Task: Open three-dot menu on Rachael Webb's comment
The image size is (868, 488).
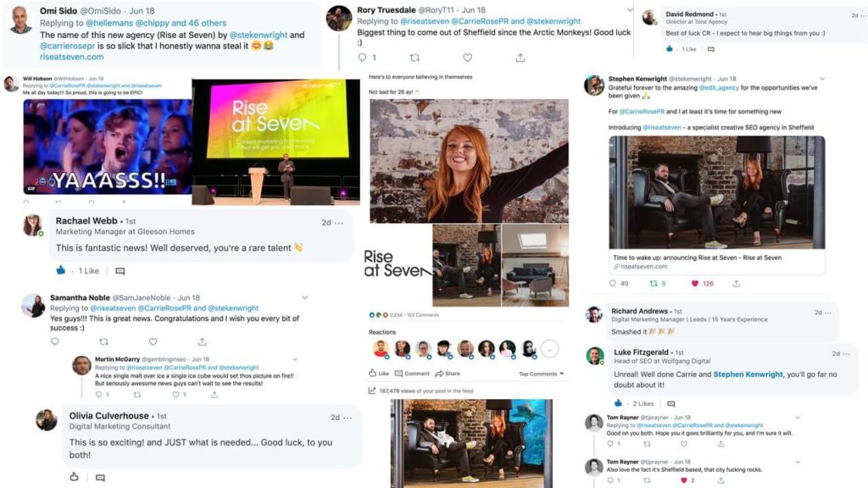Action: point(339,223)
